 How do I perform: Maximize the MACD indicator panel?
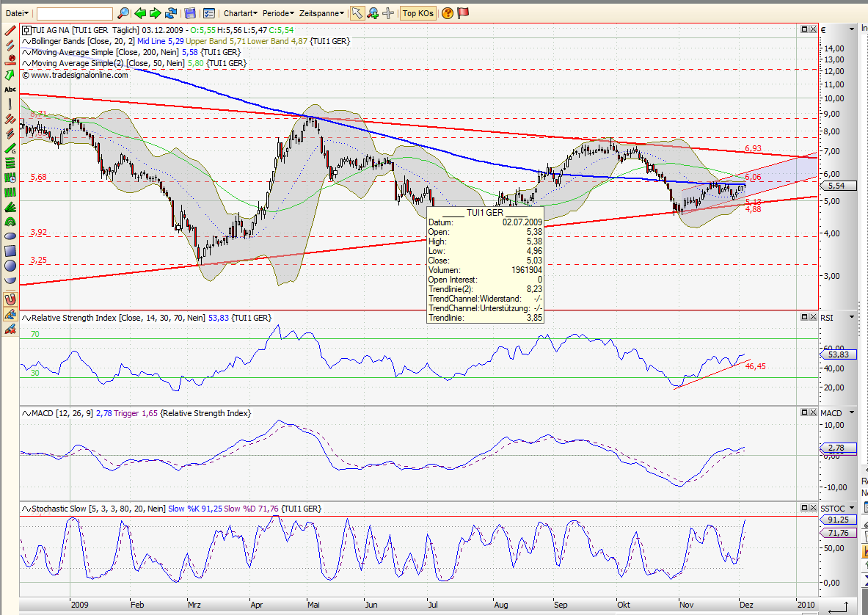(804, 412)
